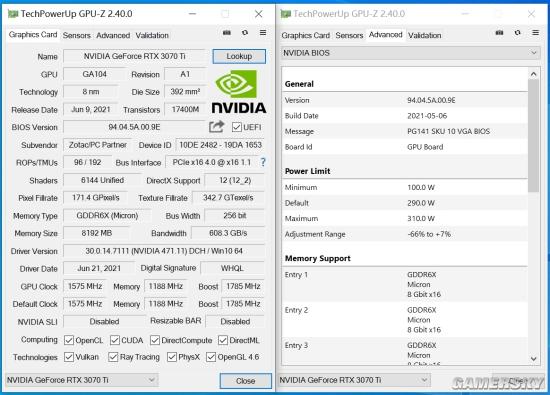Close the left GPU-Z window with X
This screenshot has width=550, height=395.
259,14
